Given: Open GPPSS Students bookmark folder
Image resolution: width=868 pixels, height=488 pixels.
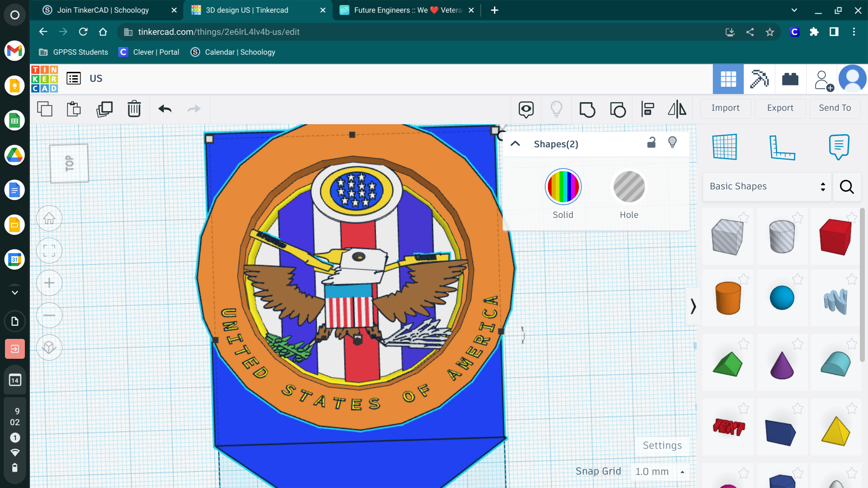Looking at the screenshot, I should [74, 52].
